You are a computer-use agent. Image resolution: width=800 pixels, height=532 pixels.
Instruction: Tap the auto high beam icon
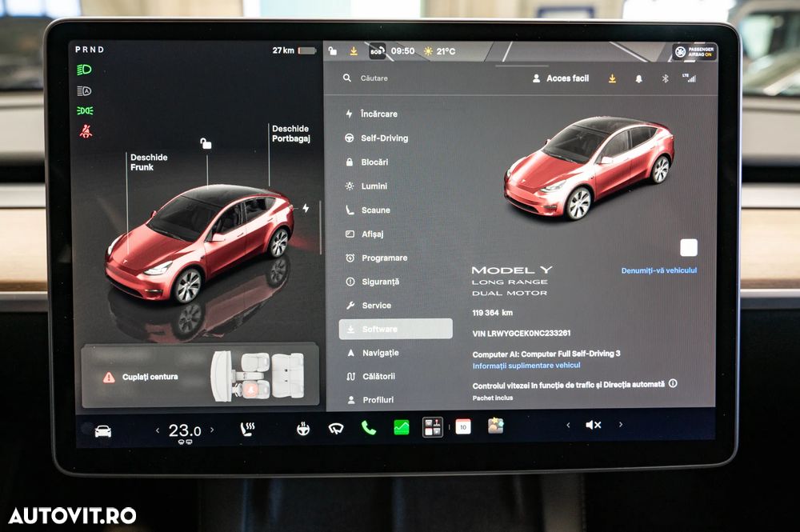coord(84,90)
